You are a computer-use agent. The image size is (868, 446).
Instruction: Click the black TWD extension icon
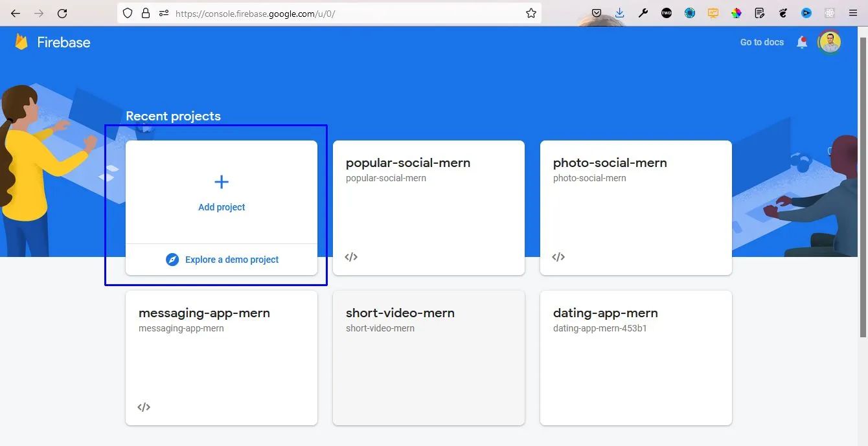point(667,13)
